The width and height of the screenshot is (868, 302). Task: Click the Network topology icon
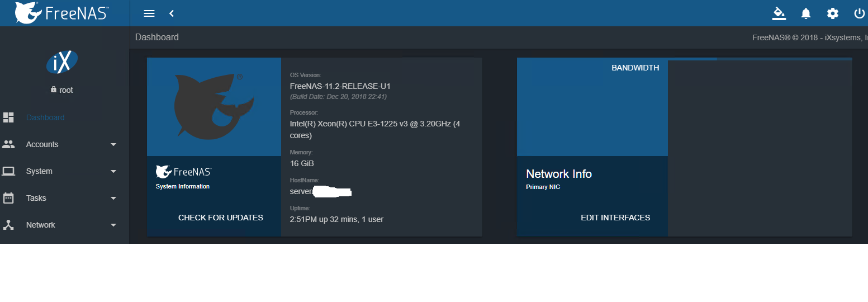8,225
